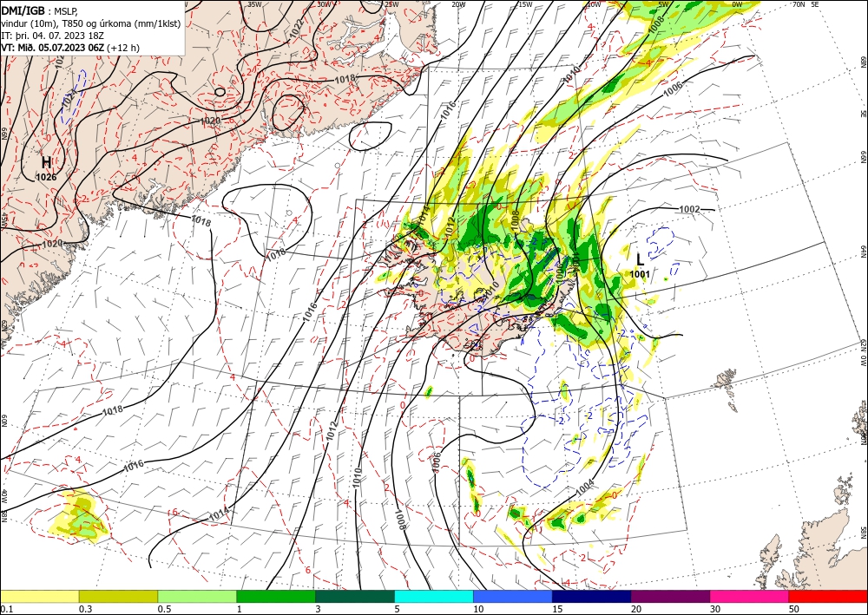The width and height of the screenshot is (868, 615).
Task: Click the '20W' longitude label
Action: pyautogui.click(x=458, y=4)
